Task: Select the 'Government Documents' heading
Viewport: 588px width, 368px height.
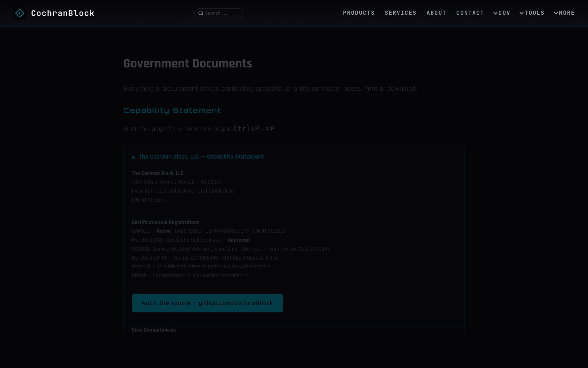Action: coord(188,63)
